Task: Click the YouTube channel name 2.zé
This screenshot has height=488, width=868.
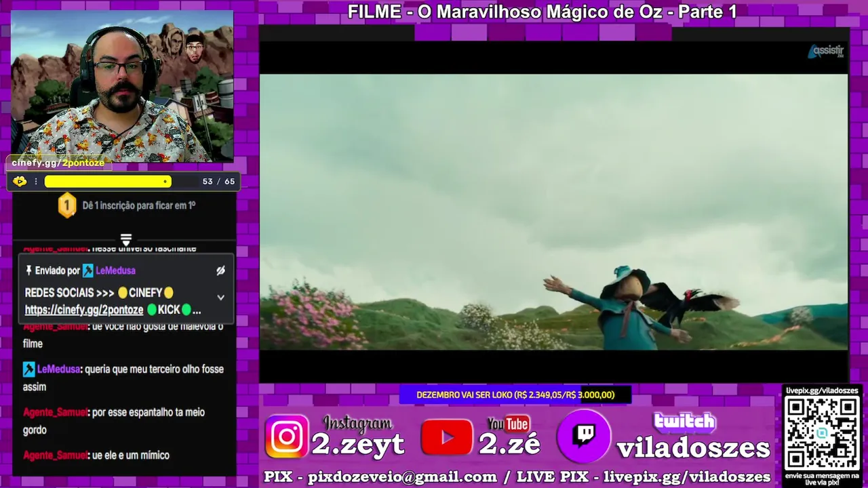Action: tap(509, 445)
